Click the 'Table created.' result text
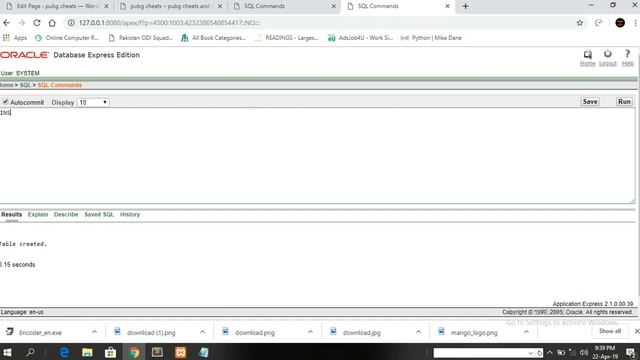The height and width of the screenshot is (360, 640). (x=23, y=244)
